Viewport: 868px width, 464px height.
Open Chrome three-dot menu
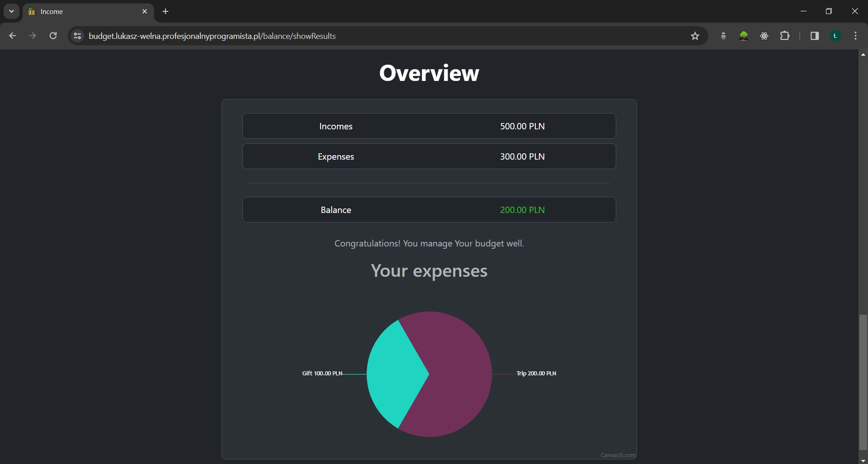[x=855, y=36]
